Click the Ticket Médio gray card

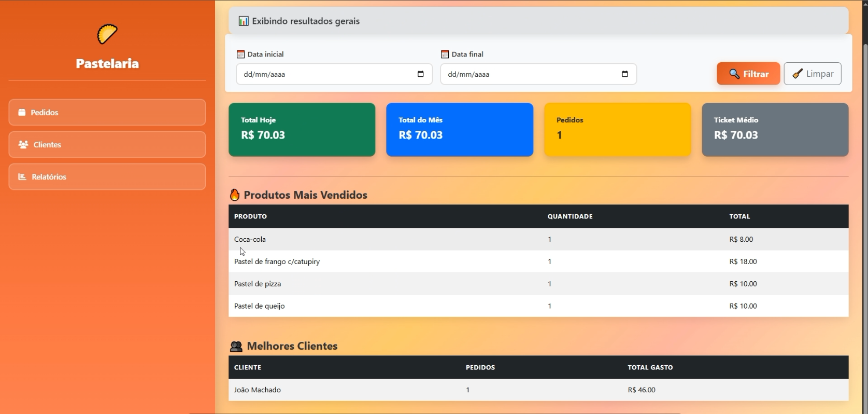[x=775, y=130]
